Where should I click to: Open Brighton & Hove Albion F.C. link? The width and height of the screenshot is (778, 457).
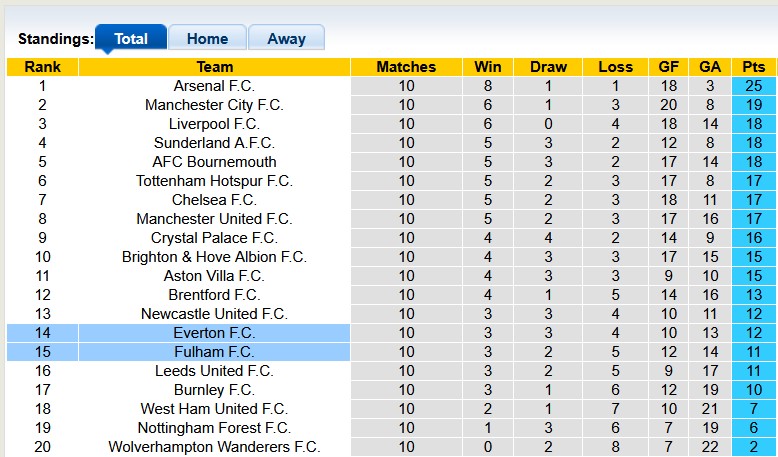pos(214,257)
